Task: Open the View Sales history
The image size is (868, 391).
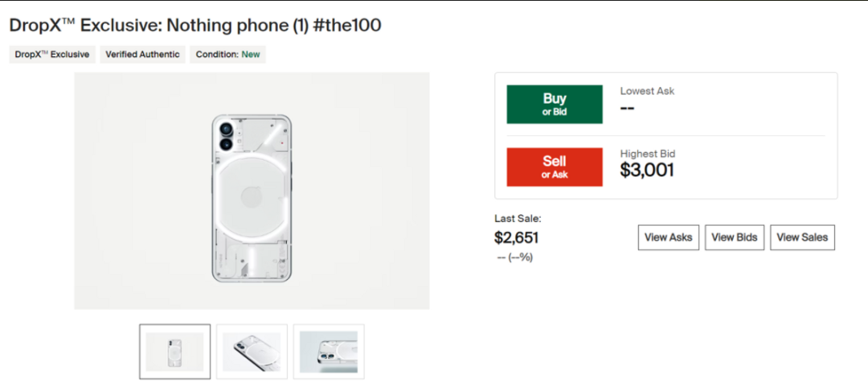Action: click(x=802, y=237)
